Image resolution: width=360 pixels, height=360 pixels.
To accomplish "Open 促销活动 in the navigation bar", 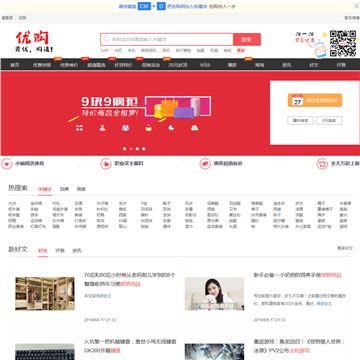I will (x=151, y=65).
